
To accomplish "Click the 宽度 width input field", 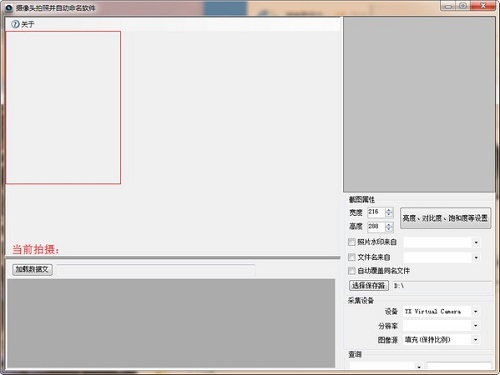I will [x=376, y=212].
